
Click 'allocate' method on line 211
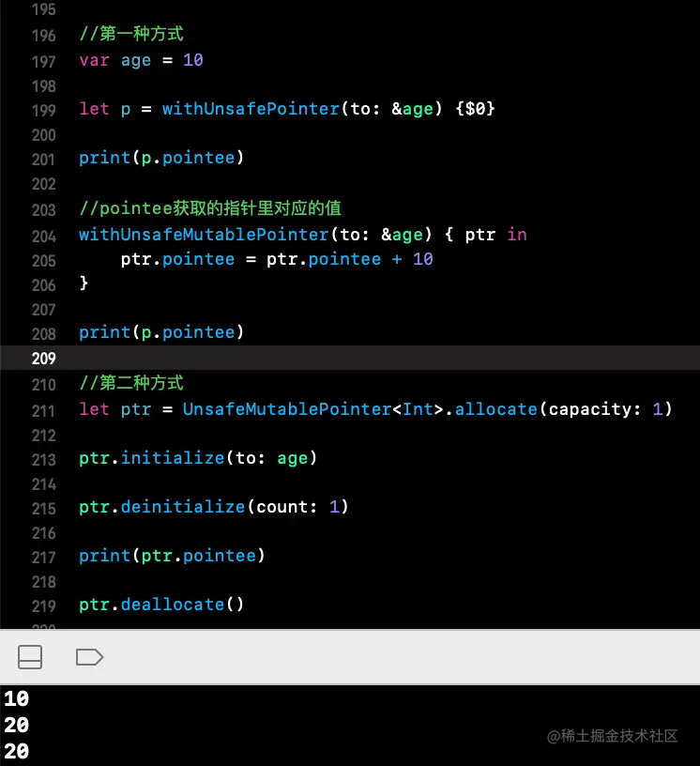(496, 409)
